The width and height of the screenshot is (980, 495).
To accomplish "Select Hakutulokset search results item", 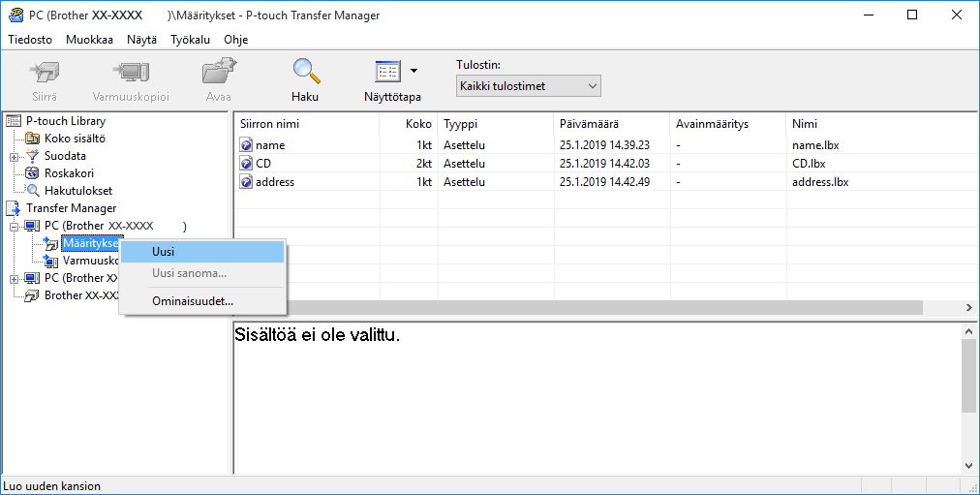I will click(78, 191).
